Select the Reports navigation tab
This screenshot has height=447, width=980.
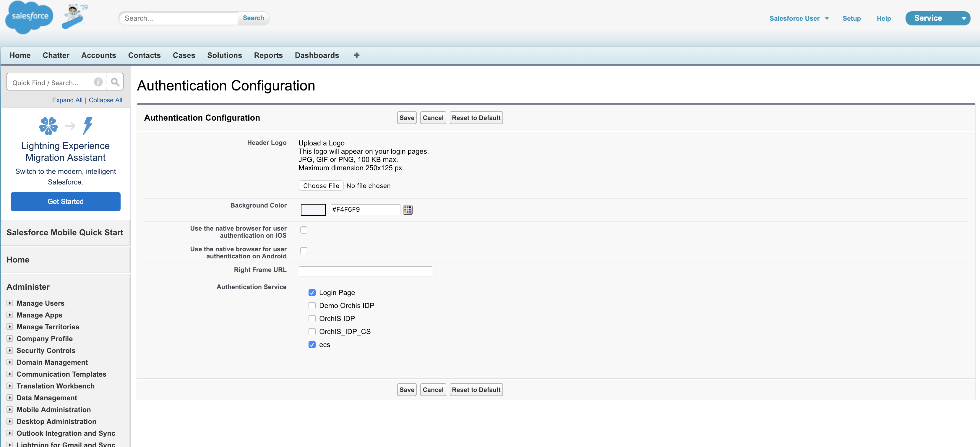click(x=267, y=55)
